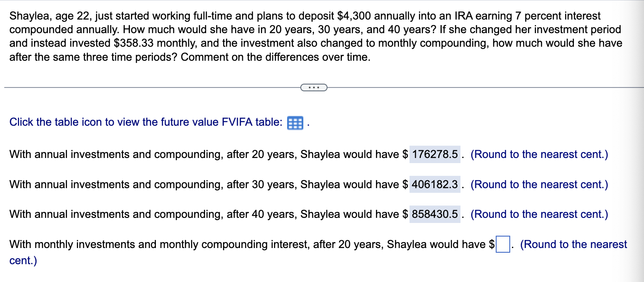Select the 40-year annual answer field showing 858430.5
The width and height of the screenshot is (644, 282).
pyautogui.click(x=434, y=214)
